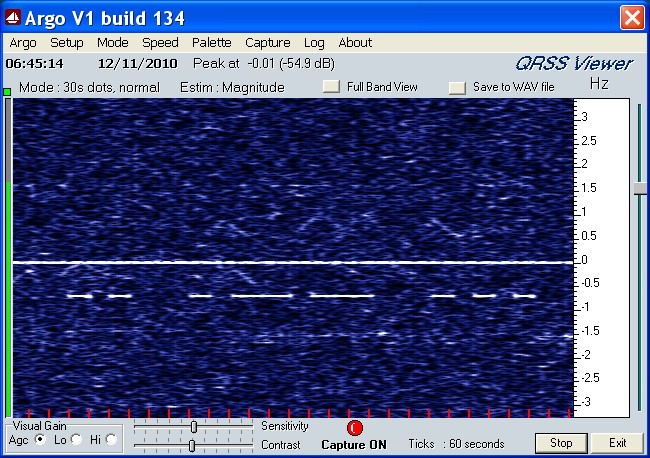Click the 'Peak at -0.01 (-54.9 dB)' readout
The height and width of the screenshot is (458, 650).
(x=264, y=63)
